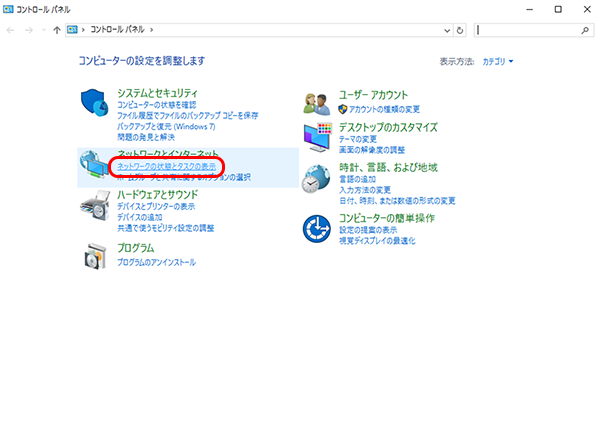
Task: Click the デスクトップのカスタマイズ monitor icon
Action: (x=317, y=137)
